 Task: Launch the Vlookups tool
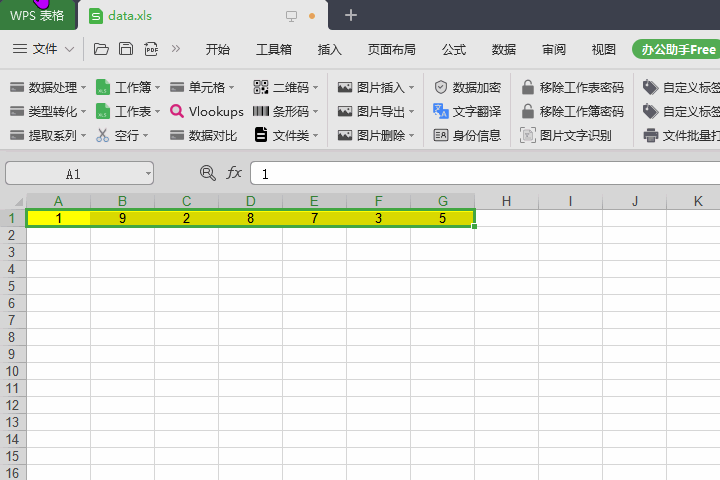coord(207,111)
